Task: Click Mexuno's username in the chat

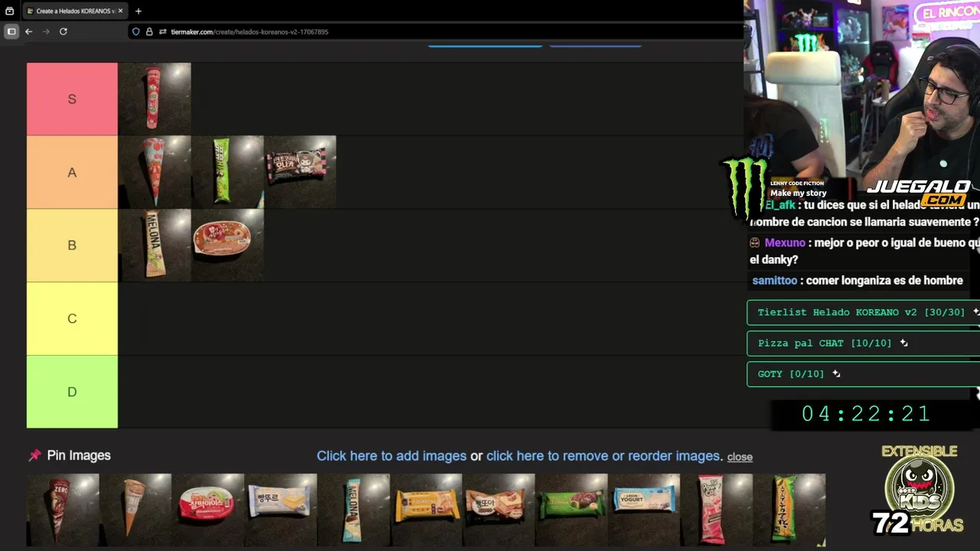Action: click(785, 243)
